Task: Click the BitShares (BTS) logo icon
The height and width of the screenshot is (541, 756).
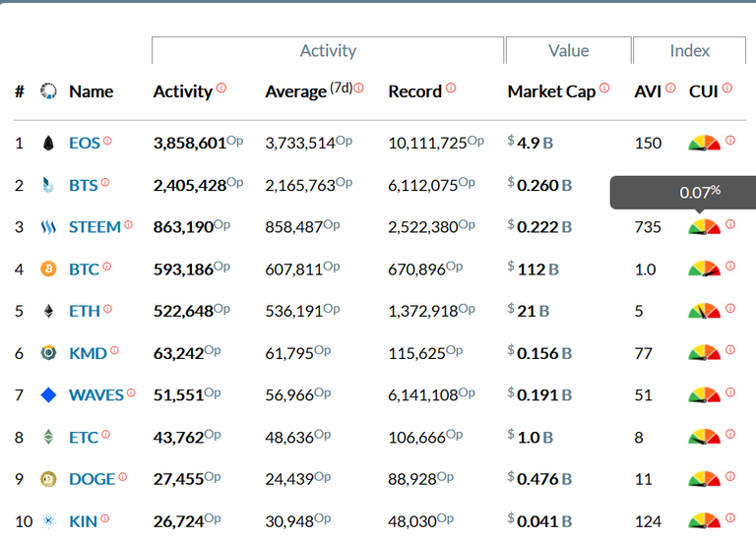Action: (x=48, y=184)
